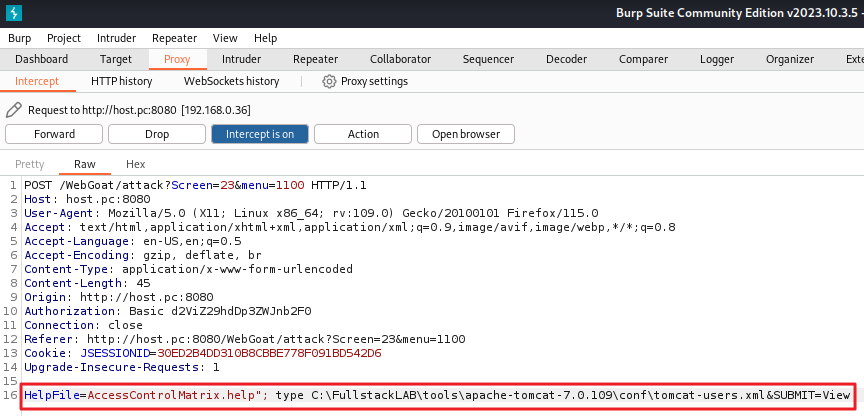This screenshot has height=416, width=864.
Task: Click the Accept-Encoding header line
Action: pos(143,255)
